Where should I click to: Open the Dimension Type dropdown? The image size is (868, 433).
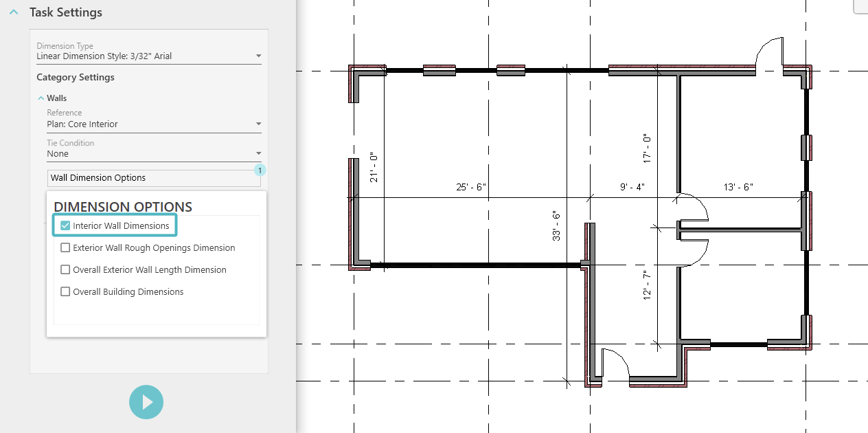pyautogui.click(x=149, y=56)
